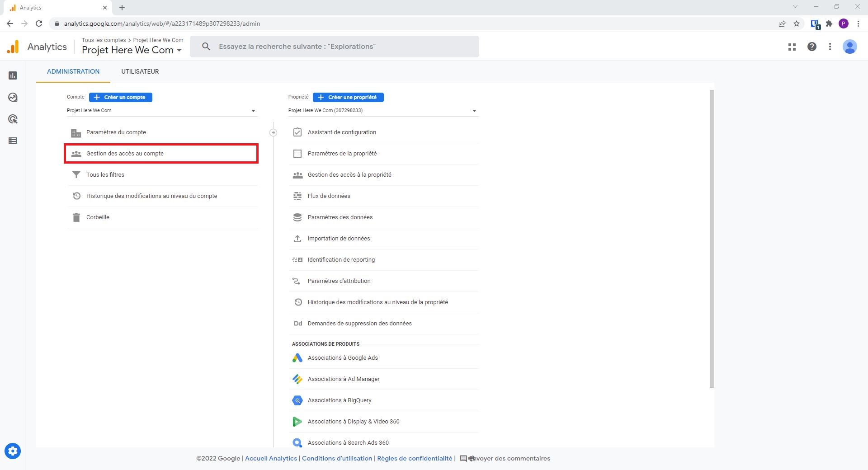Open the Propriété property dropdown selector
Viewport: 868px width, 470px height.
(x=383, y=111)
